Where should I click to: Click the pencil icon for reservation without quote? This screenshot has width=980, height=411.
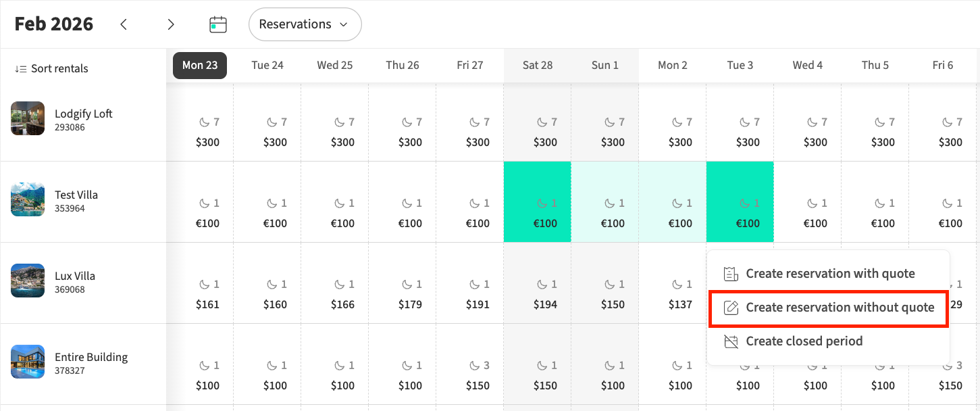pyautogui.click(x=731, y=308)
